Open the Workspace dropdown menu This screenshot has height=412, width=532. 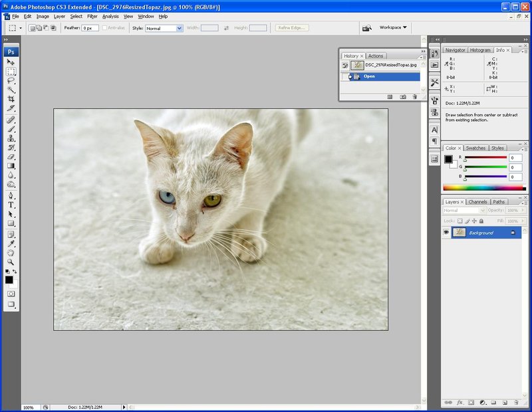393,27
